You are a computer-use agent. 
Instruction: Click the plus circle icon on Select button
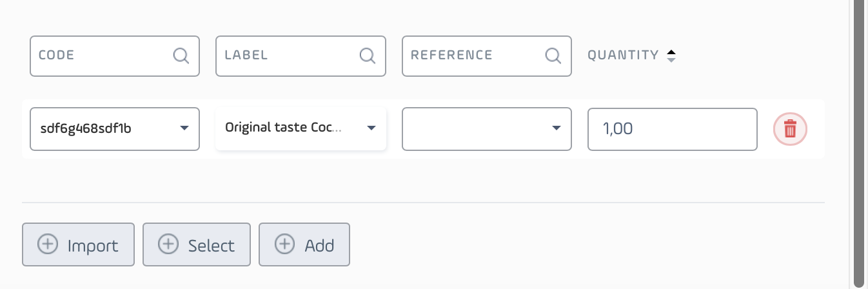pyautogui.click(x=168, y=244)
